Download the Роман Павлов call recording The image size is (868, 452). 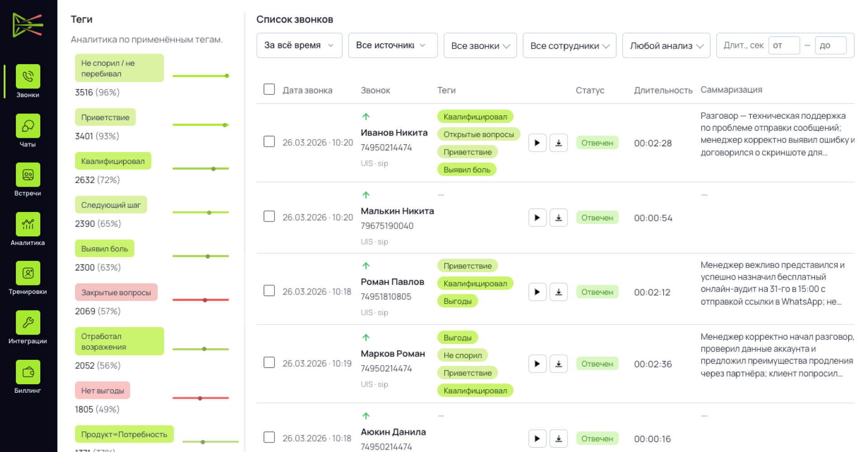[x=559, y=292]
